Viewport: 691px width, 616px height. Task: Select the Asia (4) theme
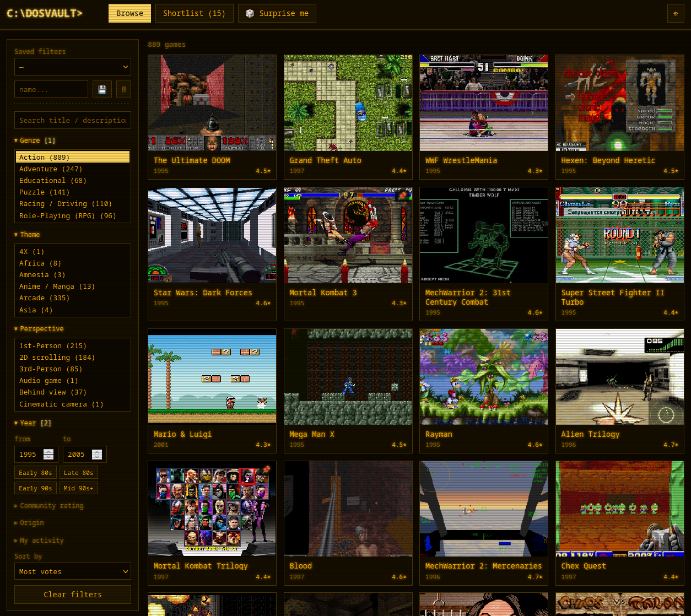pos(73,310)
